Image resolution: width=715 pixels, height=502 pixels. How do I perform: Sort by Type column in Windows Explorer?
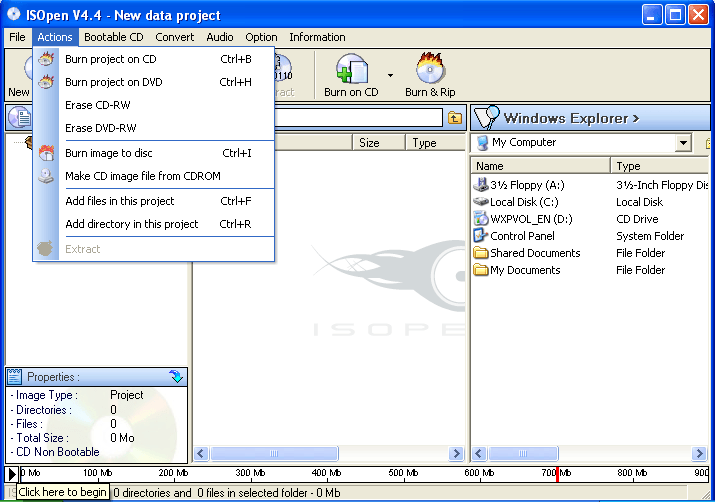pyautogui.click(x=659, y=166)
